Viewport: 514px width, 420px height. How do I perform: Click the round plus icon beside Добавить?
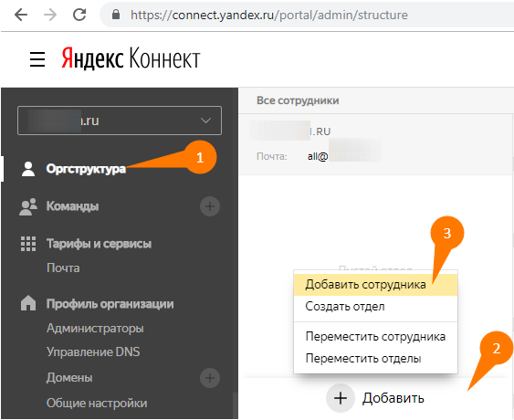pyautogui.click(x=341, y=398)
